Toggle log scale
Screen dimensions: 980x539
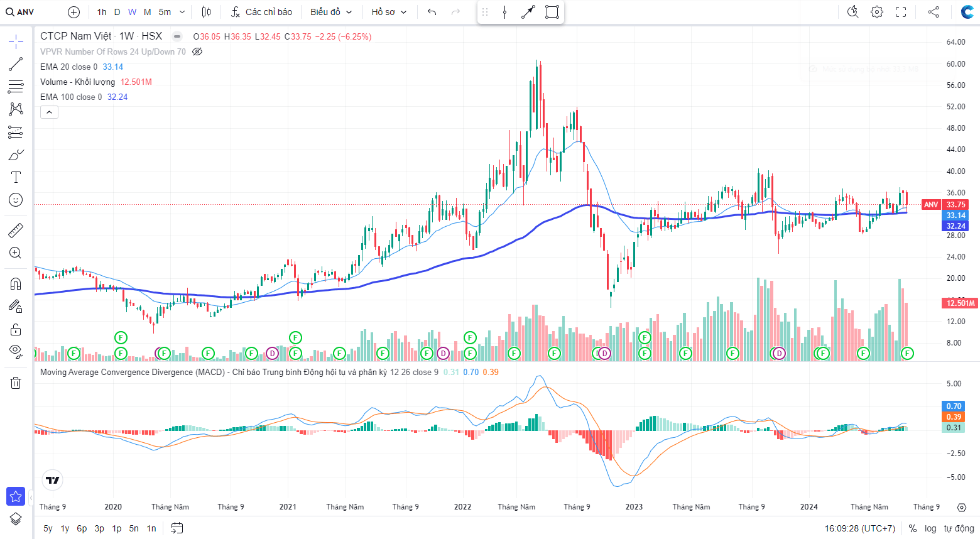tap(930, 528)
